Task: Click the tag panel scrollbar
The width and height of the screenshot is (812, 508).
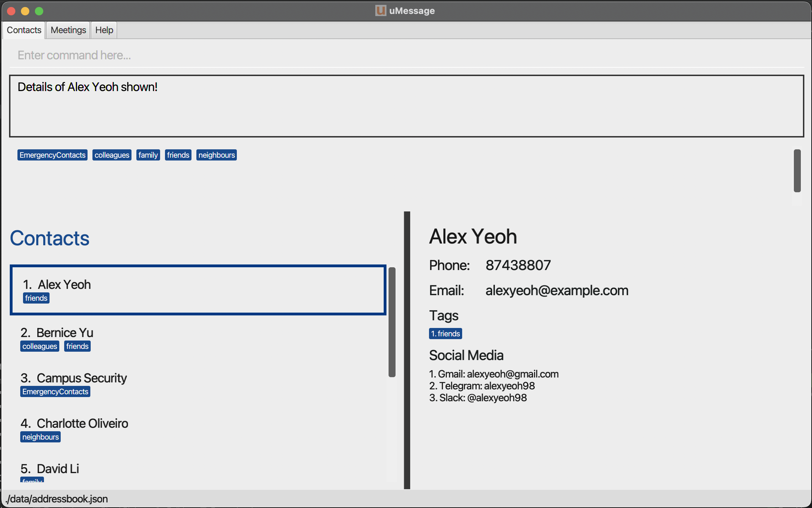Action: [x=797, y=171]
